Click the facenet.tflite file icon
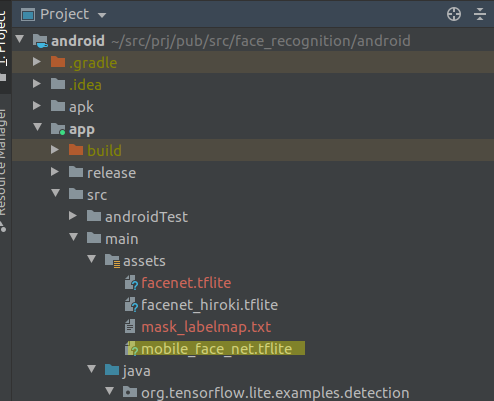 131,283
